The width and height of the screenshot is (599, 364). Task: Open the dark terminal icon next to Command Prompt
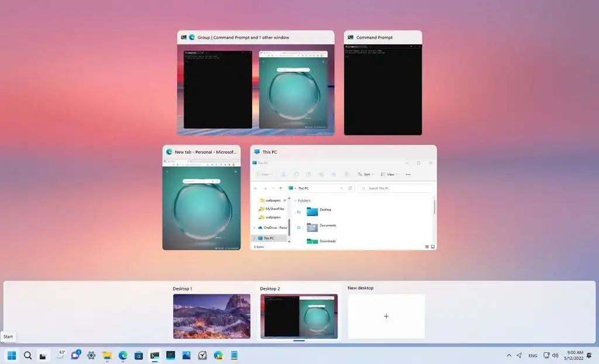pos(170,356)
